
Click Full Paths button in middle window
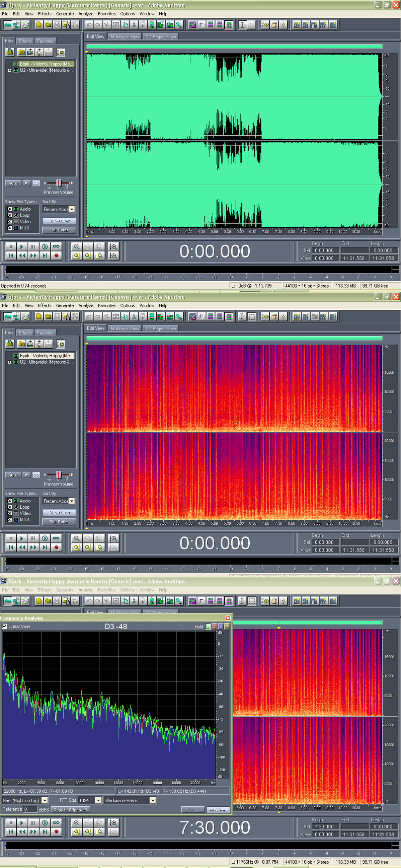point(59,522)
